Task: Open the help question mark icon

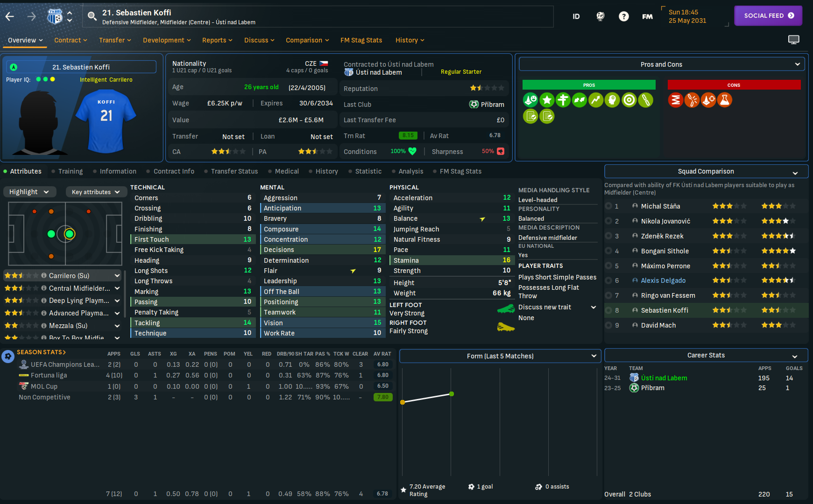Action: tap(623, 17)
